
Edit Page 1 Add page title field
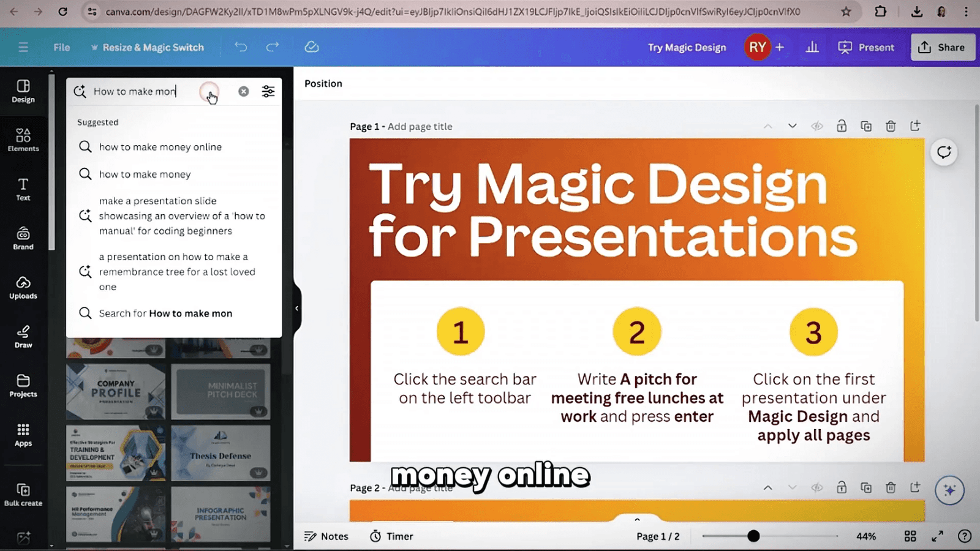pyautogui.click(x=420, y=126)
